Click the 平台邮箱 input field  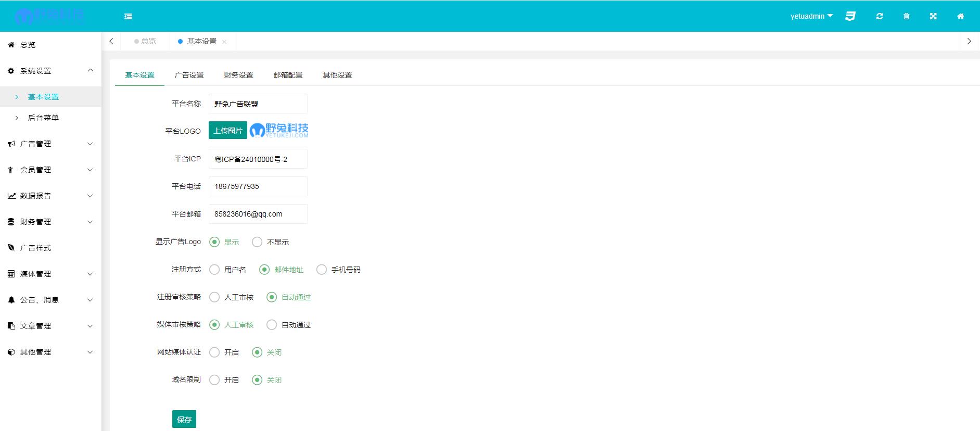pos(258,214)
